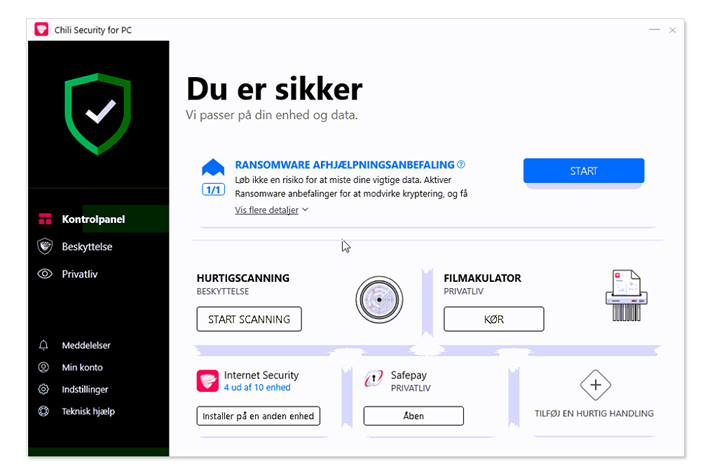Click the Internet Security red logo icon
The image size is (713, 476).
click(207, 381)
